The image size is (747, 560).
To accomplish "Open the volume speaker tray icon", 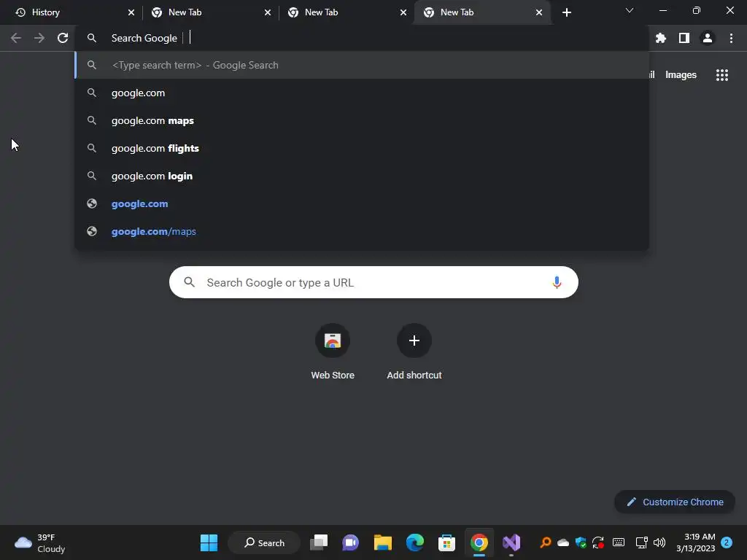I will click(659, 542).
